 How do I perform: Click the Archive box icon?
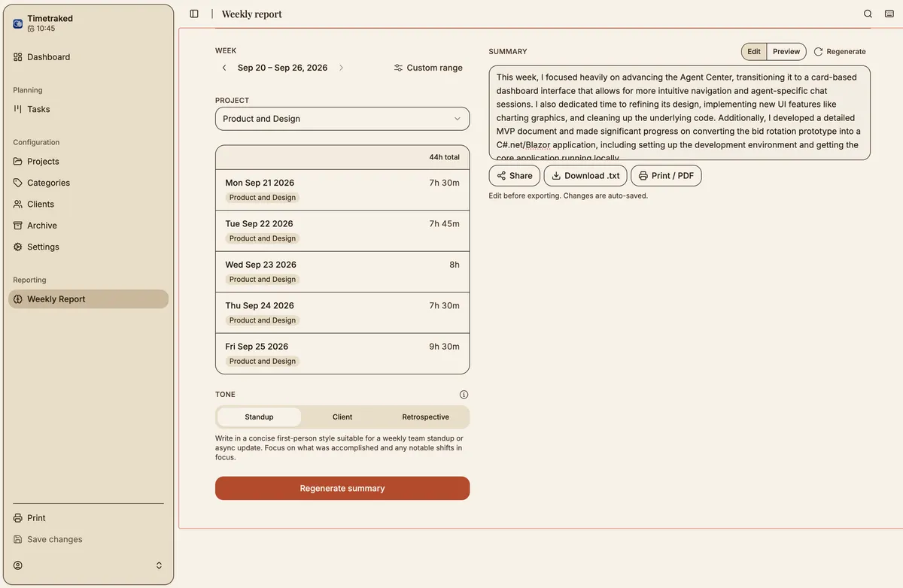click(x=18, y=226)
